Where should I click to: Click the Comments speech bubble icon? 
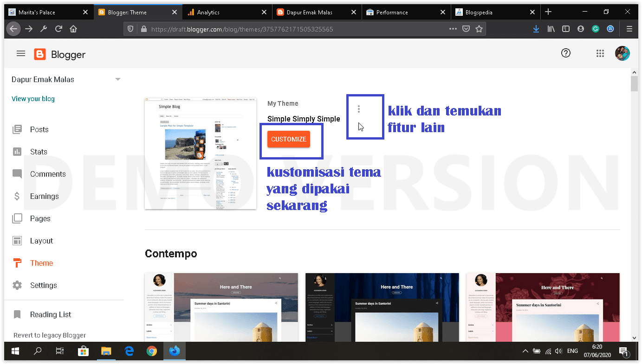click(x=17, y=174)
